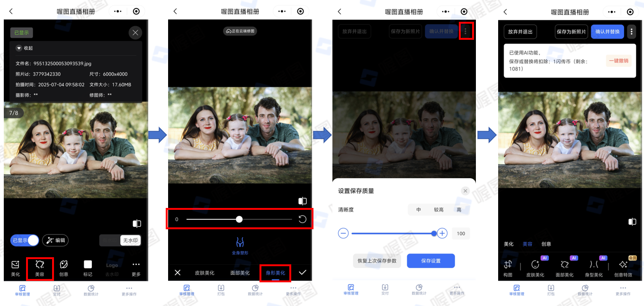Click 一键撤销 button
Image resolution: width=644 pixels, height=306 pixels.
tap(619, 61)
